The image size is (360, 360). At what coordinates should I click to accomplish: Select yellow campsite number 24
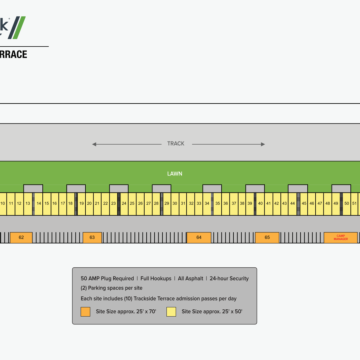(124, 204)
